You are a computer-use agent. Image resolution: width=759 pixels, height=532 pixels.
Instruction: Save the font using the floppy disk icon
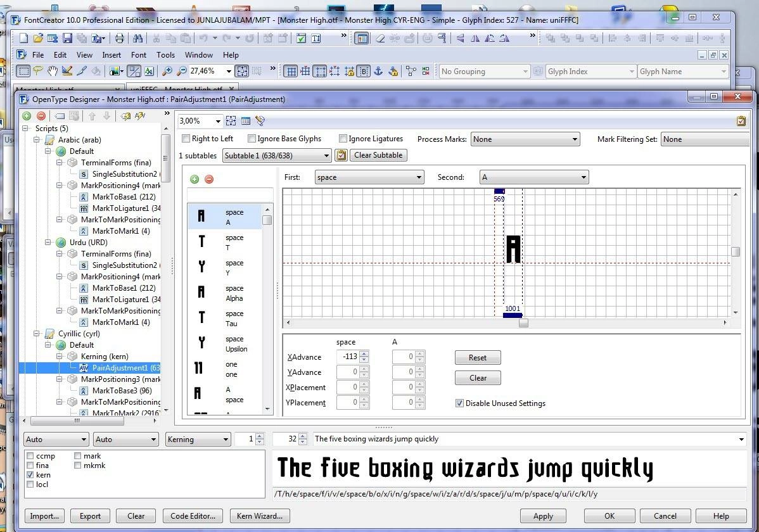coord(67,38)
